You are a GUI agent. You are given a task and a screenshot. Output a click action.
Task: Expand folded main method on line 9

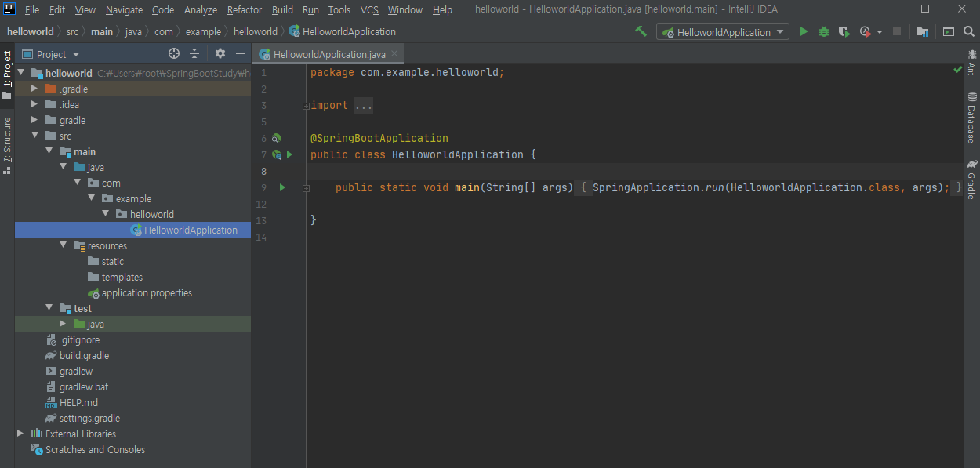[x=306, y=188]
